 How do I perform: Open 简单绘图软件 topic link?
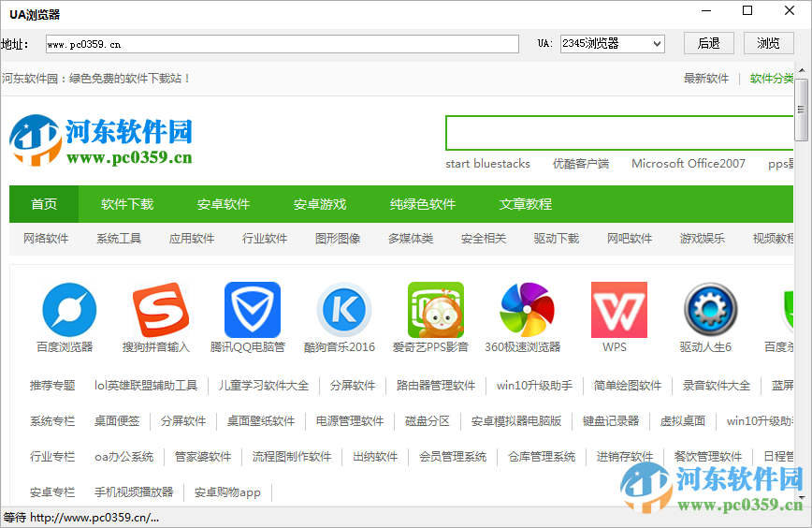(x=627, y=386)
